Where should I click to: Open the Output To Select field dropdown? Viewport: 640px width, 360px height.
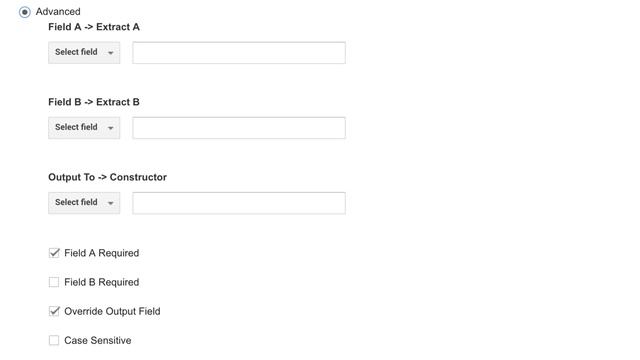(x=84, y=202)
